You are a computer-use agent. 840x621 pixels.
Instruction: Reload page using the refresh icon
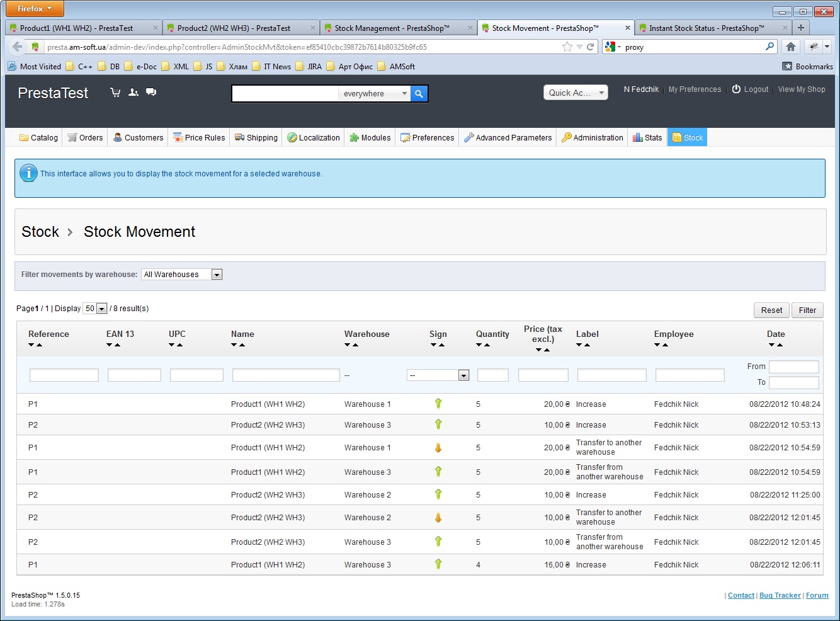click(591, 47)
